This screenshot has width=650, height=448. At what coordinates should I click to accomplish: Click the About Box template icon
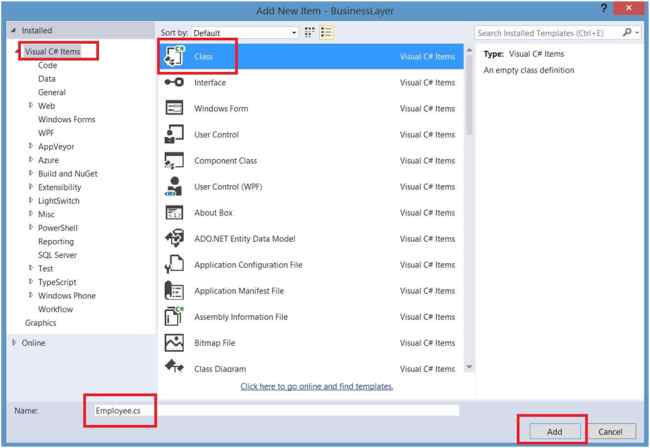click(x=174, y=213)
